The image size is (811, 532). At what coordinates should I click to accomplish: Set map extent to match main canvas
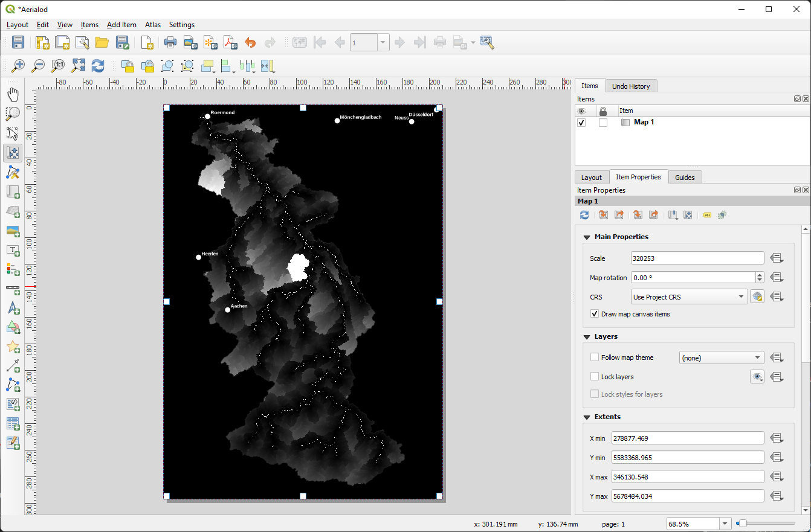[603, 214]
